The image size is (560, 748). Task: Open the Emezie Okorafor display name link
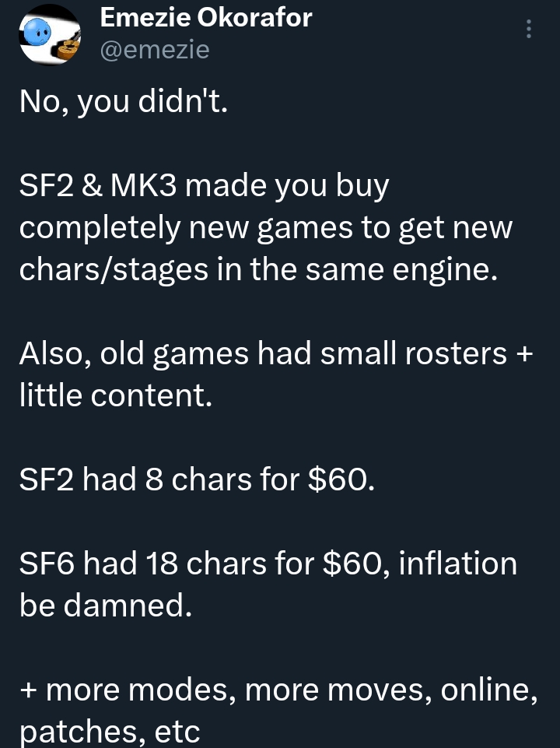[x=206, y=17]
